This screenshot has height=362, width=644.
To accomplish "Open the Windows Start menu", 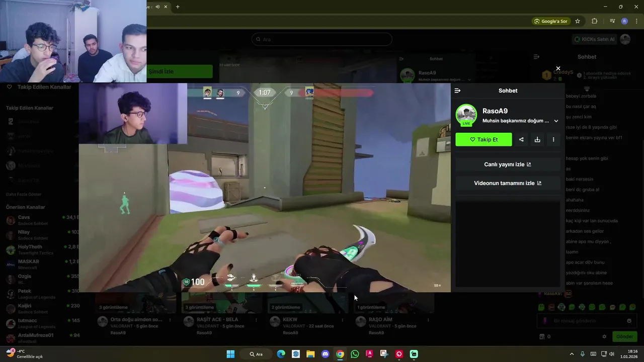I will tap(230, 354).
